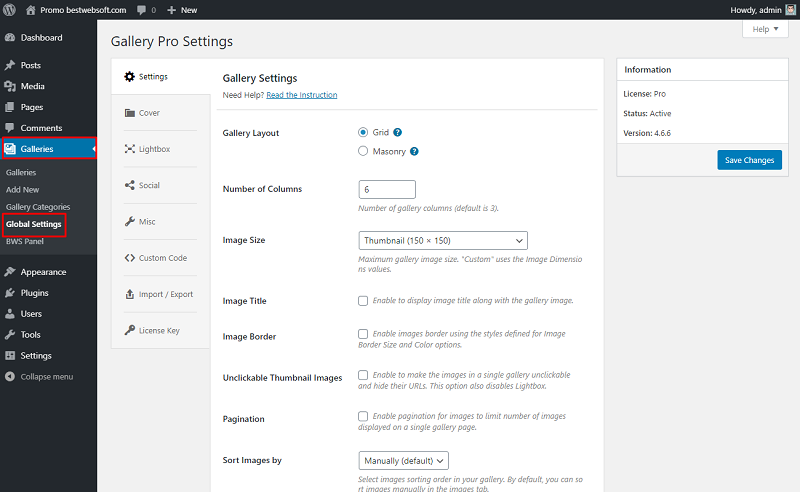Image resolution: width=800 pixels, height=492 pixels.
Task: Click the admin avatar picture
Action: [790, 10]
